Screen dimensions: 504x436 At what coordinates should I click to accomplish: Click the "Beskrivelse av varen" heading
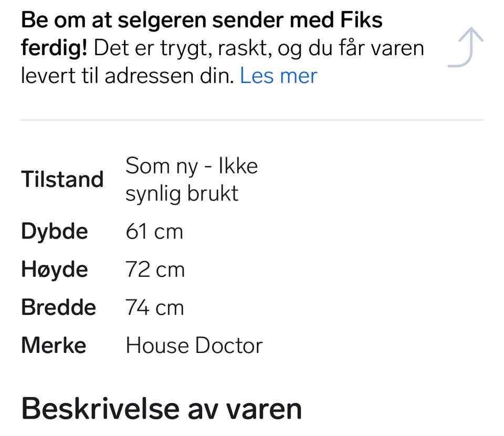click(161, 409)
